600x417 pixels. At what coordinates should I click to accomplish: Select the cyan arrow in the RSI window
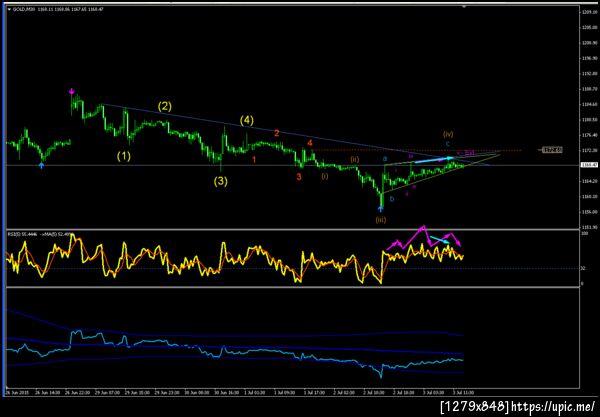439,240
